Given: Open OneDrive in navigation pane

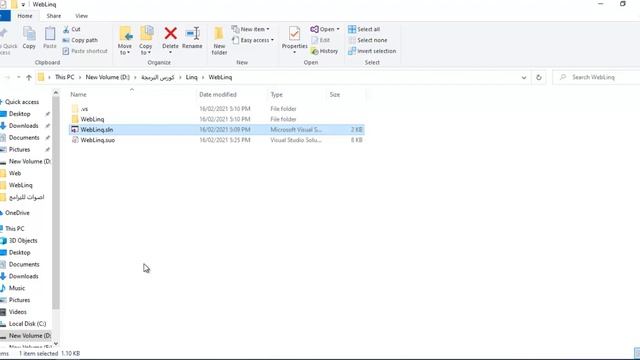Looking at the screenshot, I should [x=17, y=213].
